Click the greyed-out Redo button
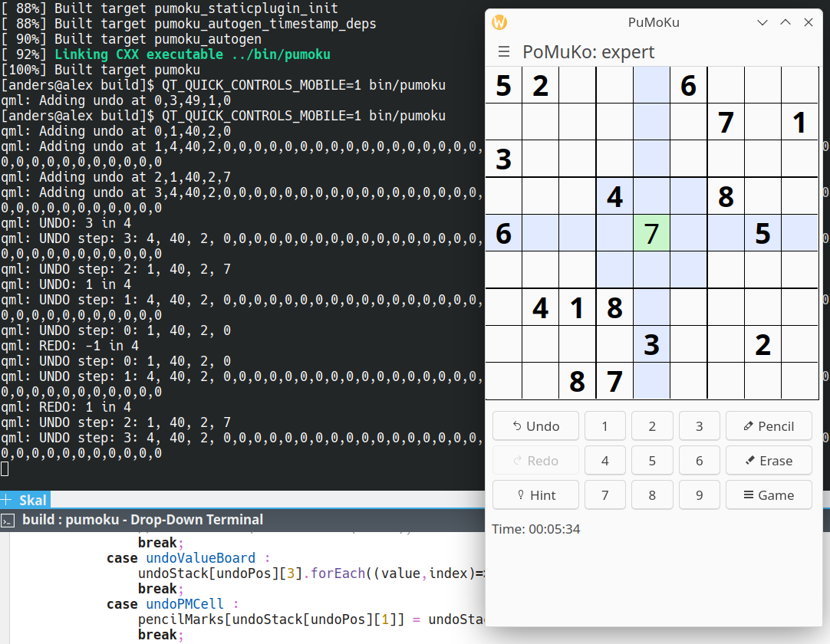830x644 pixels. tap(535, 460)
